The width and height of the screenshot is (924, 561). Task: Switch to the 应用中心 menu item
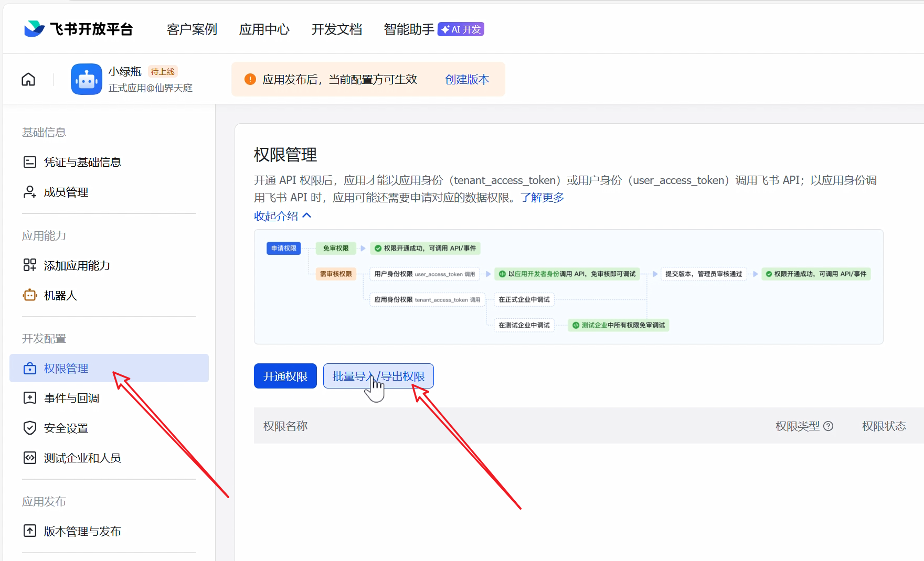[x=264, y=30]
